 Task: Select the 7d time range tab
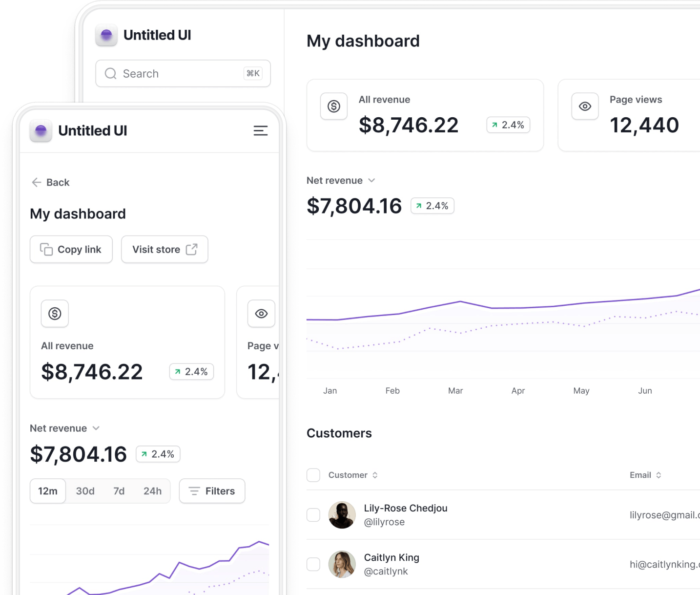coord(119,491)
